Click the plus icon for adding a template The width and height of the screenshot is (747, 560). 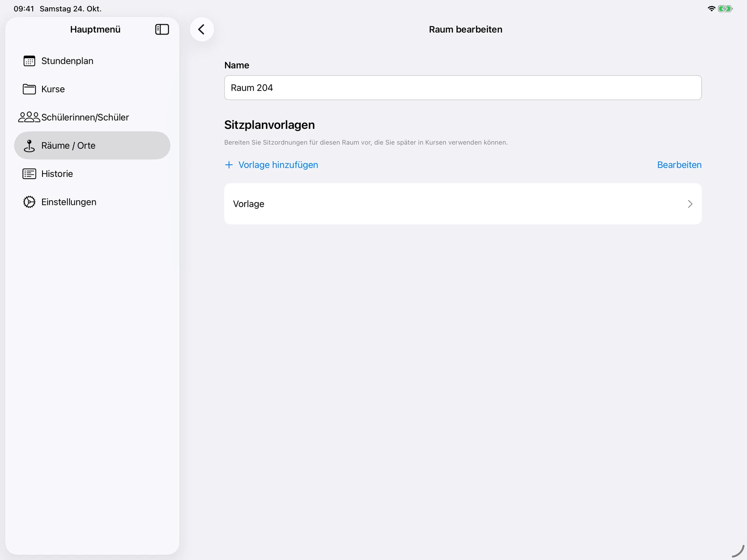click(229, 165)
